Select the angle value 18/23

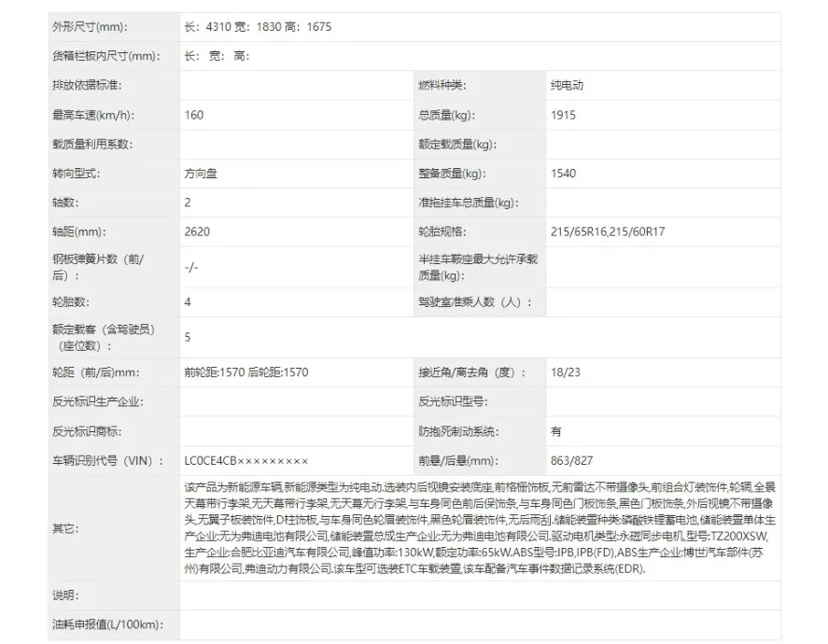[x=565, y=372]
